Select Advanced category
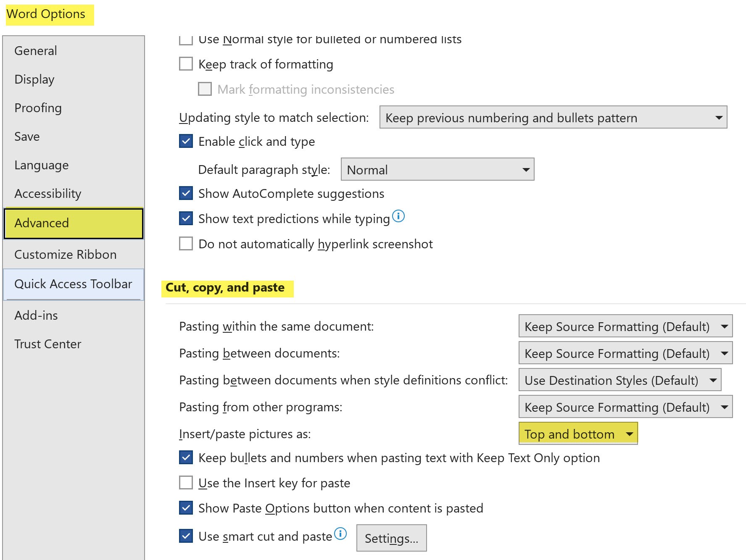 [x=74, y=223]
